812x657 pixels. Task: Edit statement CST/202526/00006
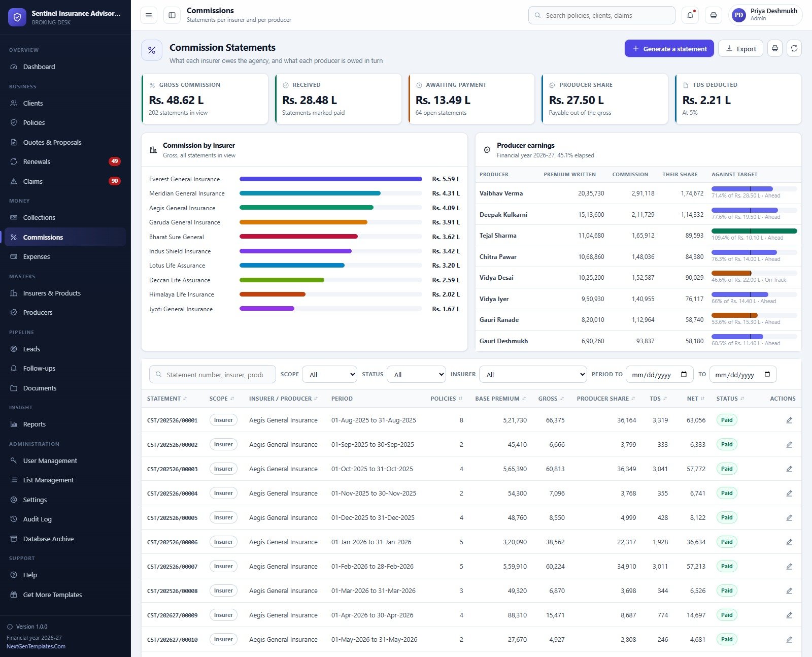789,542
